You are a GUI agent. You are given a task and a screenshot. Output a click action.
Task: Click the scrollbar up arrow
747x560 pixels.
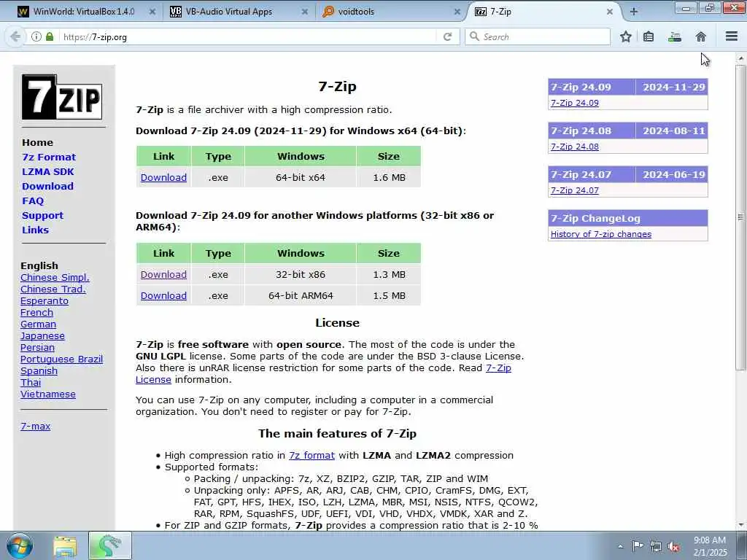coord(740,58)
